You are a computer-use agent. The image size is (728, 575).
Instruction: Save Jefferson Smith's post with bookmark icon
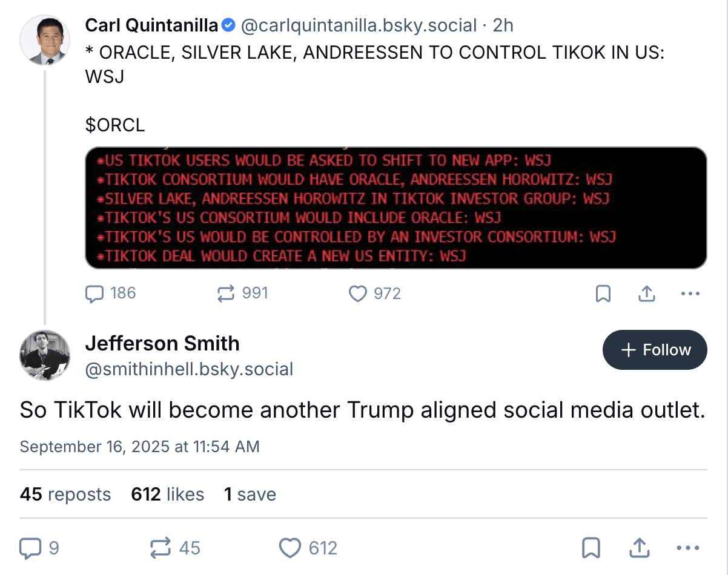(591, 548)
